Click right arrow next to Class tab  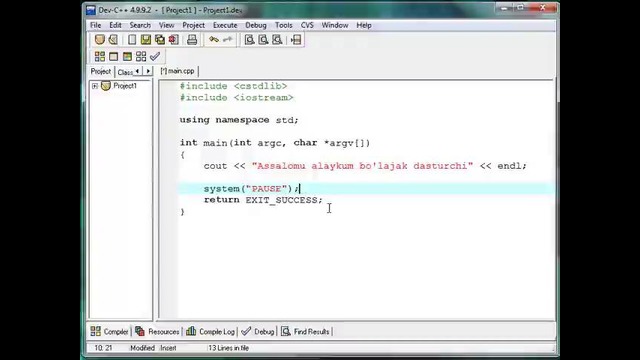click(148, 71)
